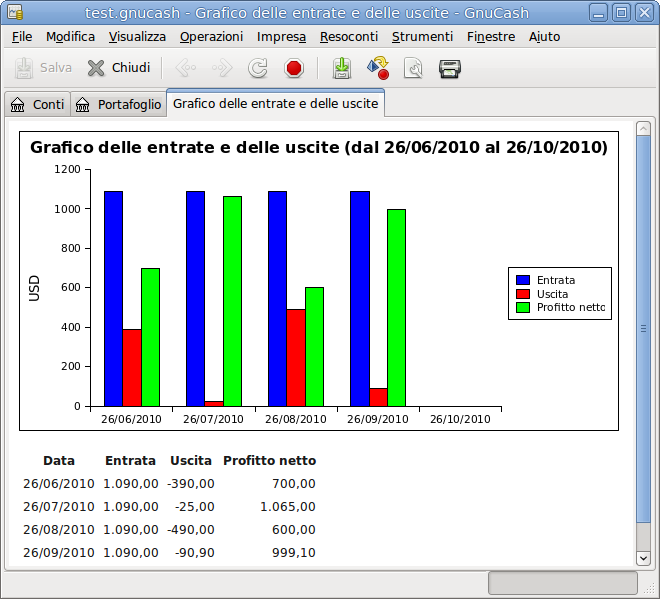The height and width of the screenshot is (599, 660).
Task: Click the greyed Back arrow icon
Action: click(x=186, y=68)
